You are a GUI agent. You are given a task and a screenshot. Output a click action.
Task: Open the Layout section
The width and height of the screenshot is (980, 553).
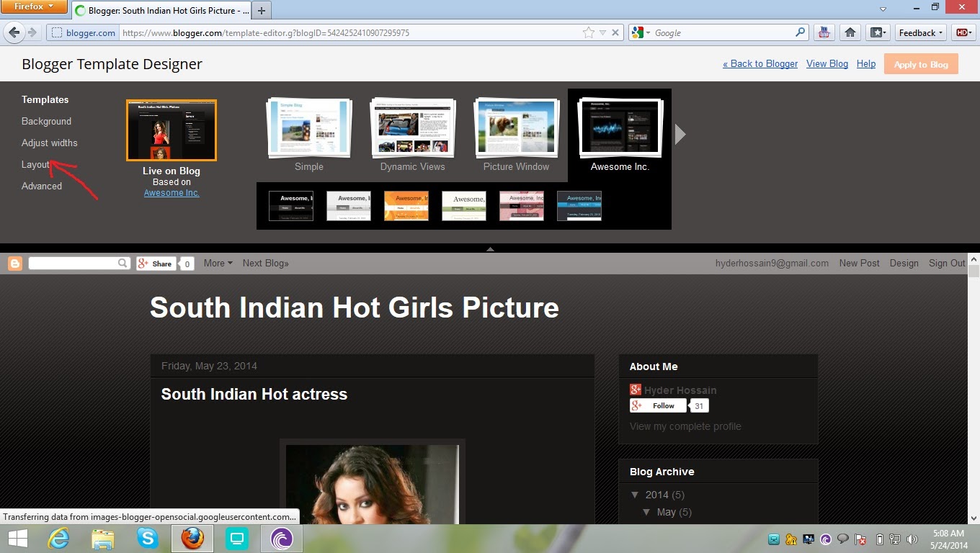point(35,164)
